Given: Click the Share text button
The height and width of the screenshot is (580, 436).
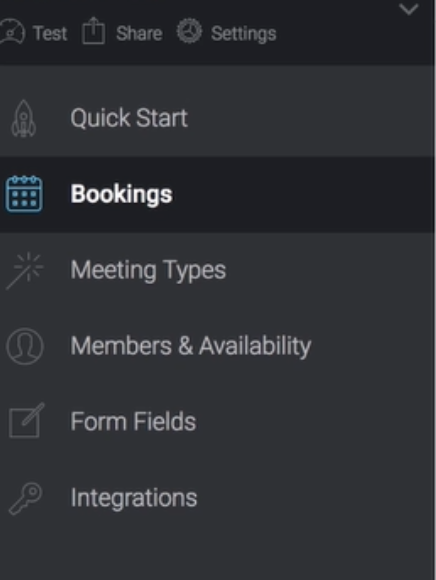Looking at the screenshot, I should tap(139, 34).
